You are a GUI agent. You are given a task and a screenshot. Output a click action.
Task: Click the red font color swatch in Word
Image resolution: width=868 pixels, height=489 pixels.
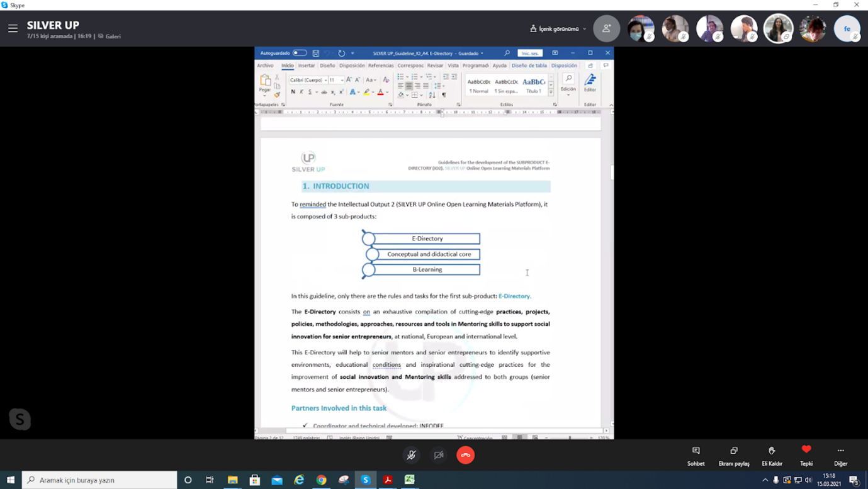(380, 93)
